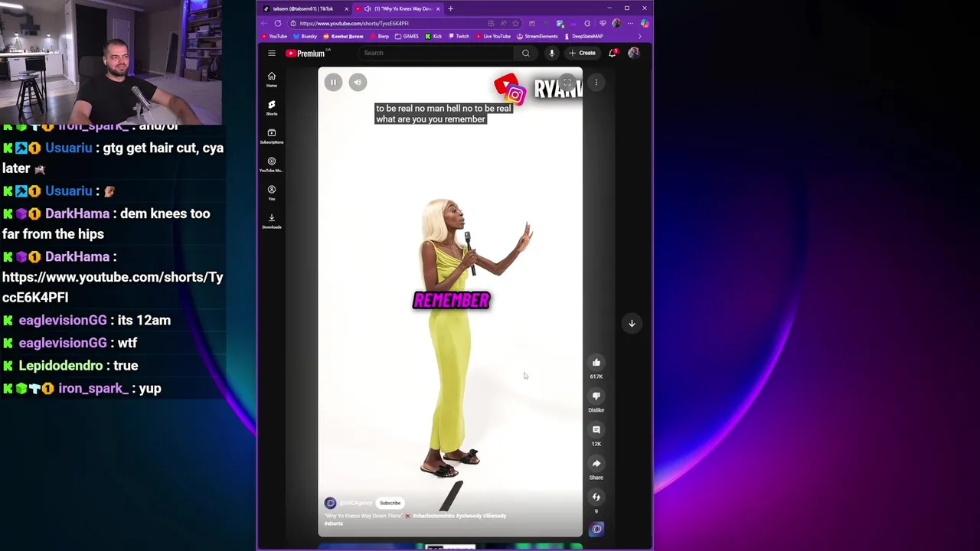Like the Short with 617K likes

[596, 363]
